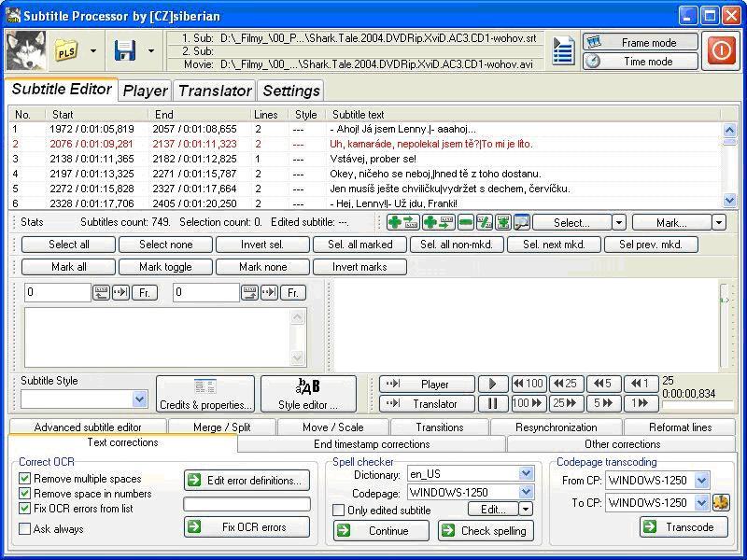This screenshot has width=747, height=560.
Task: Switch to Time mode
Action: 641,62
